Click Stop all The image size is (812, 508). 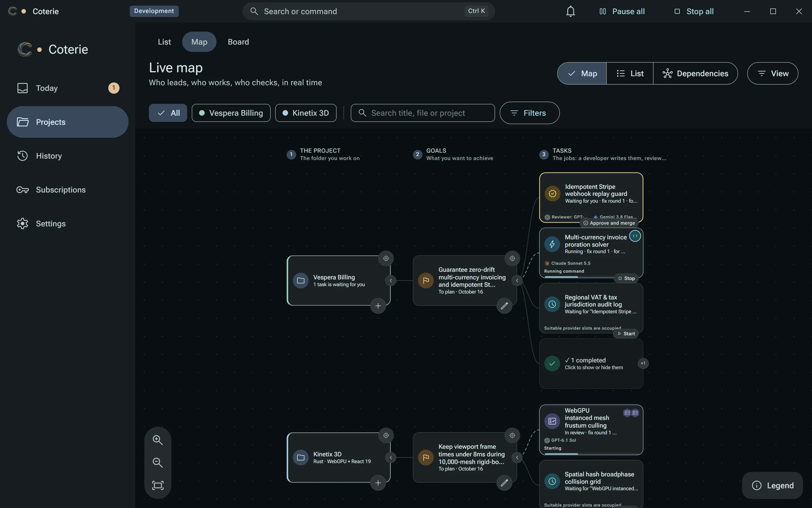click(694, 11)
